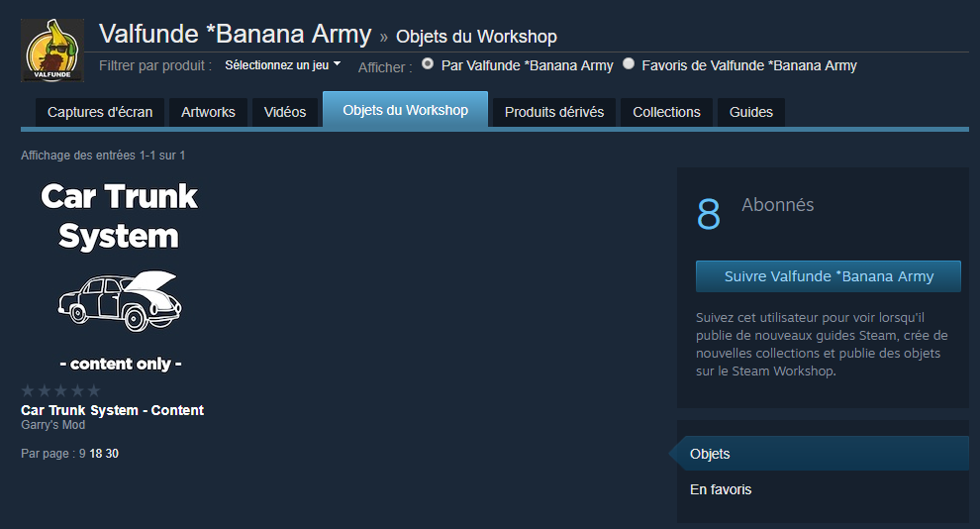Viewport: 980px width, 529px height.
Task: Show 30 items per page
Action: pos(112,454)
